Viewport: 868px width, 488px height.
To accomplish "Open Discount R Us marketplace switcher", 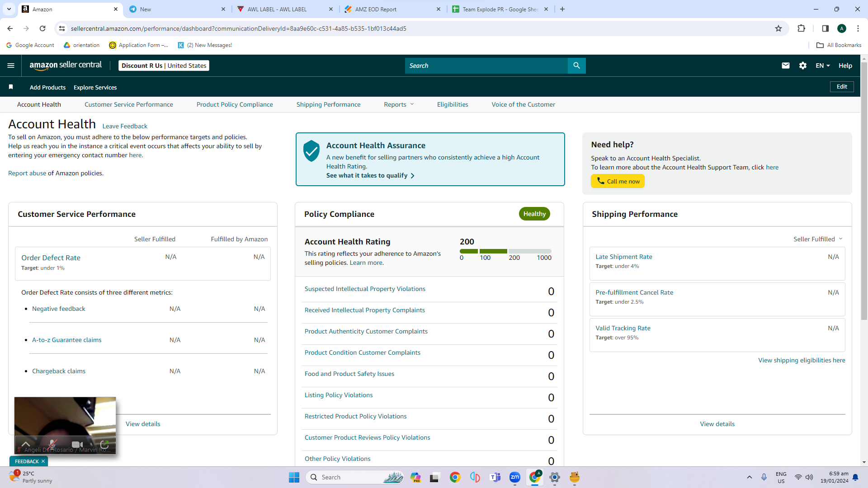I will 164,66.
